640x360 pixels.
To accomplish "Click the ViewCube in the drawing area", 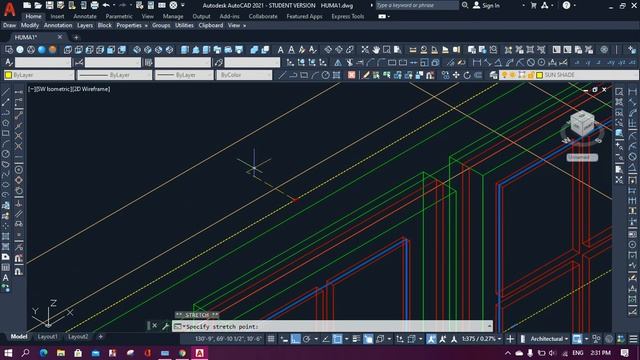I will pyautogui.click(x=582, y=122).
